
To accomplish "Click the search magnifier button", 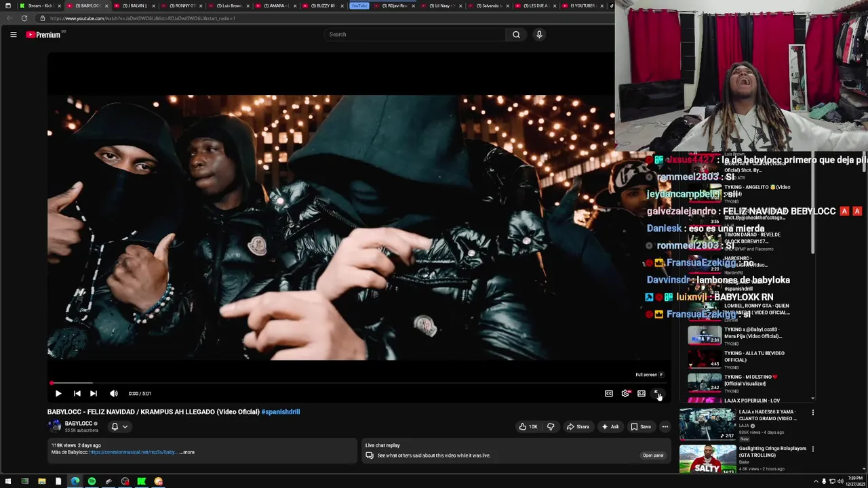I will click(516, 35).
